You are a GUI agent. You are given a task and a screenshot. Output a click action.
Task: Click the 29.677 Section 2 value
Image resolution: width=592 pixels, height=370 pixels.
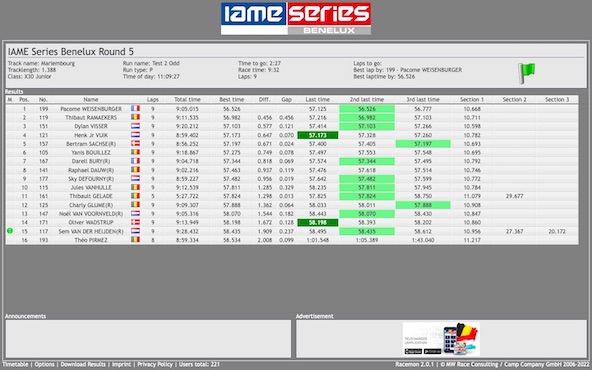(x=514, y=196)
